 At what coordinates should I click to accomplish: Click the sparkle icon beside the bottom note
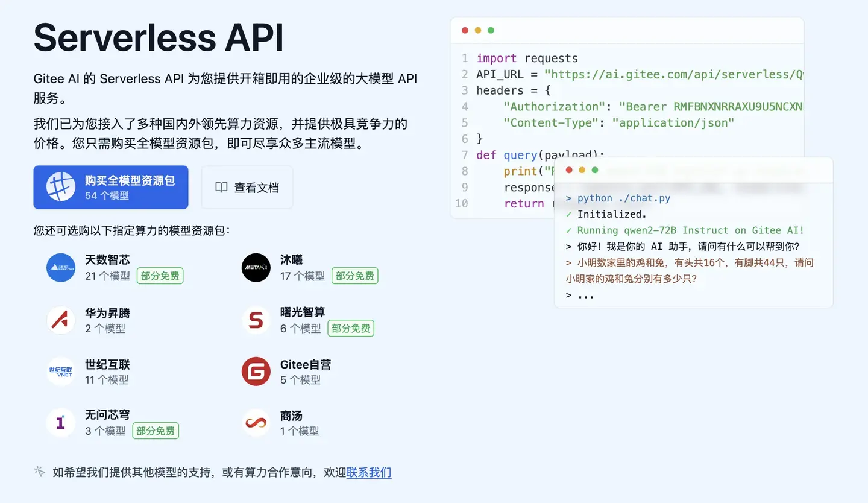[39, 472]
